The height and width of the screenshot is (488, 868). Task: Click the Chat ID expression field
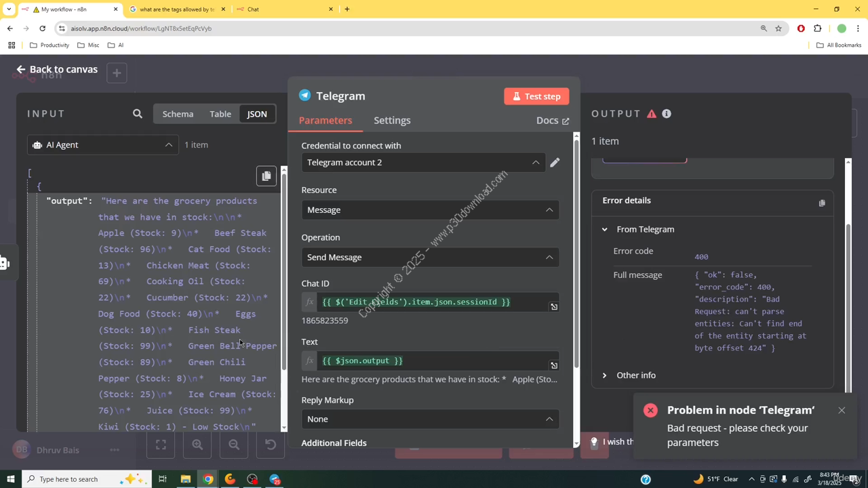tap(430, 302)
